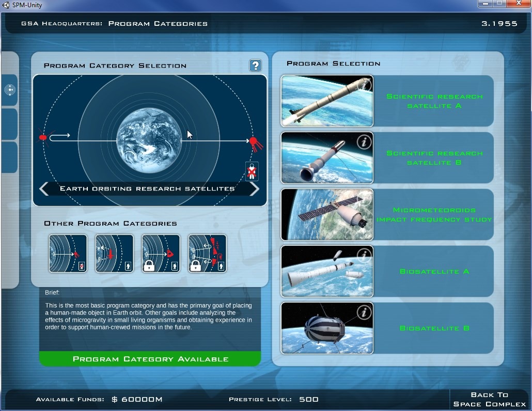Click third locked program category icon
Image resolution: width=532 pixels, height=411 pixels.
point(161,253)
